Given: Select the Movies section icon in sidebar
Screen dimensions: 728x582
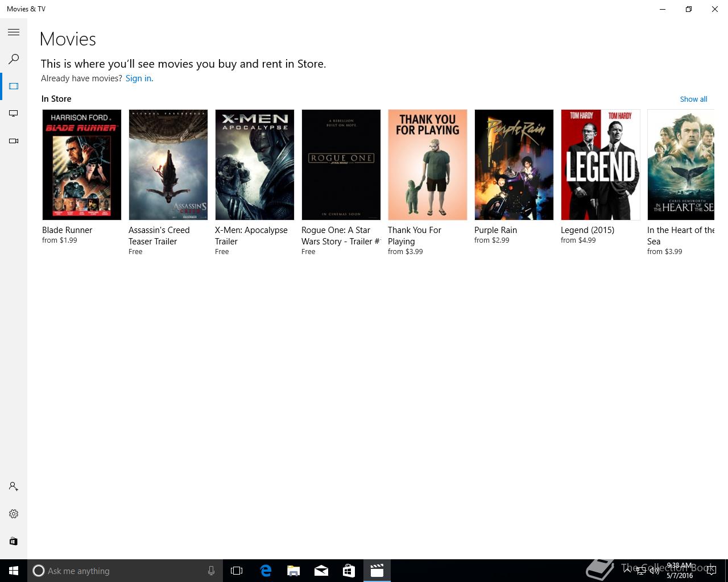Looking at the screenshot, I should point(14,86).
